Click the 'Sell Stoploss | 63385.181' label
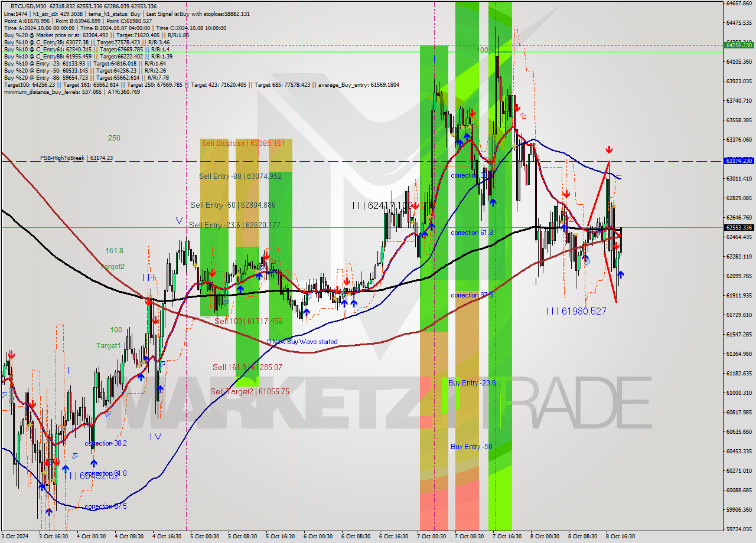The width and height of the screenshot is (756, 543). click(x=243, y=143)
